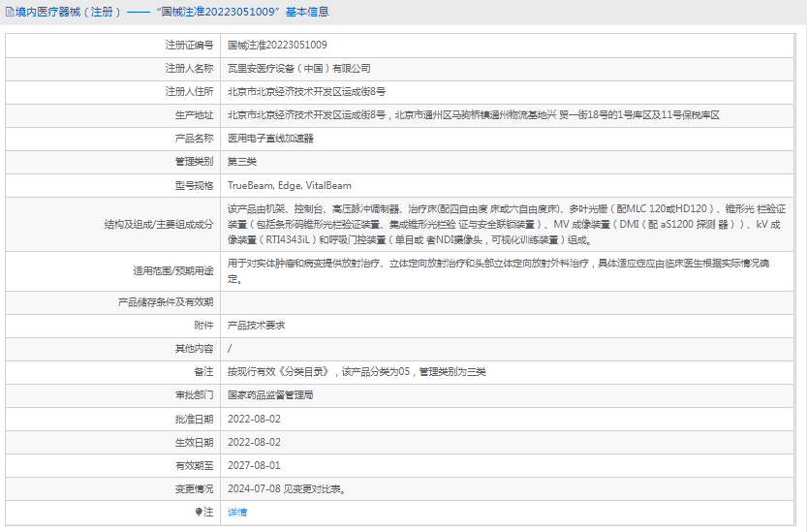Select the registration number 国械注准20223051009 value
The image size is (808, 532).
pos(277,45)
